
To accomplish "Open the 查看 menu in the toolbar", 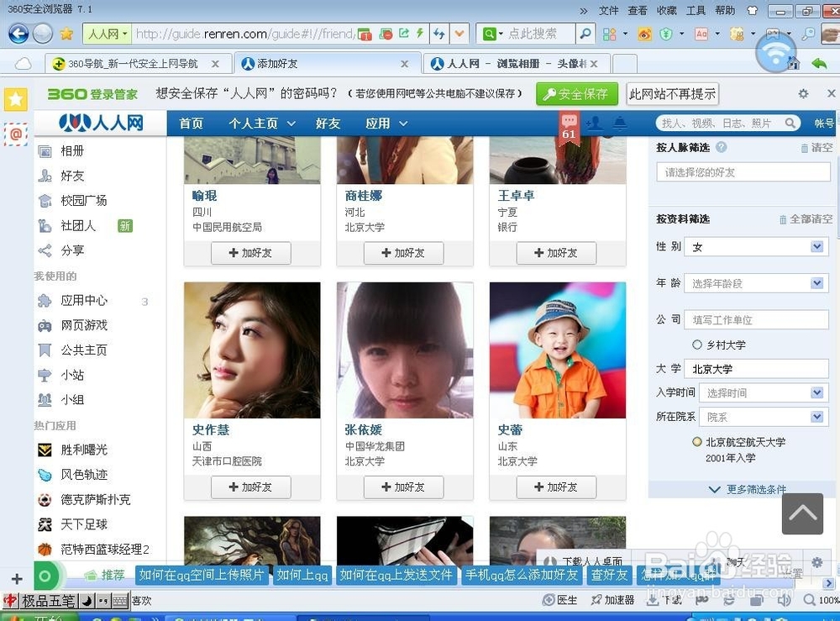I will point(637,10).
